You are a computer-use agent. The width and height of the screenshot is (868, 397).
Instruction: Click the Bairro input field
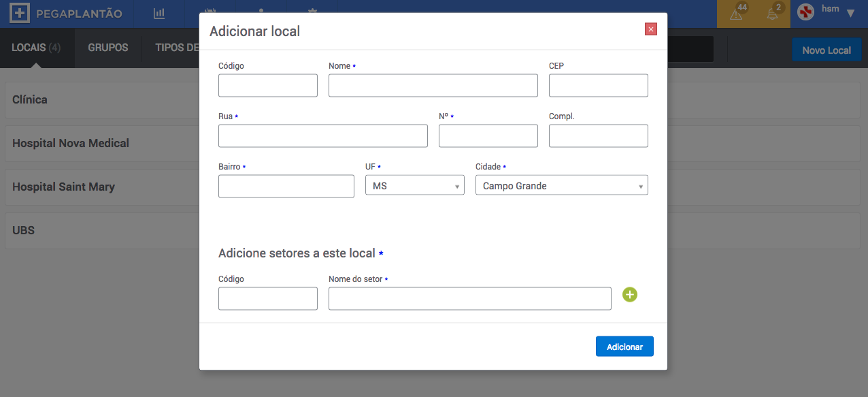tap(286, 186)
